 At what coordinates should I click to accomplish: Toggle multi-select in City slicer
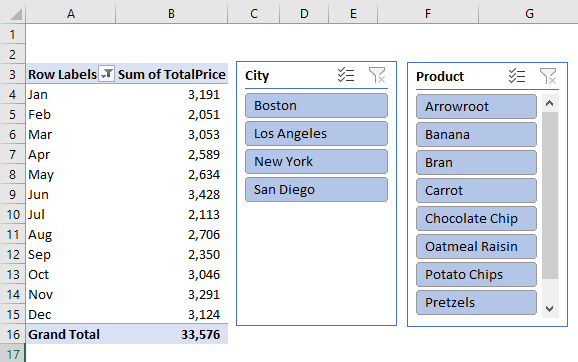(346, 75)
